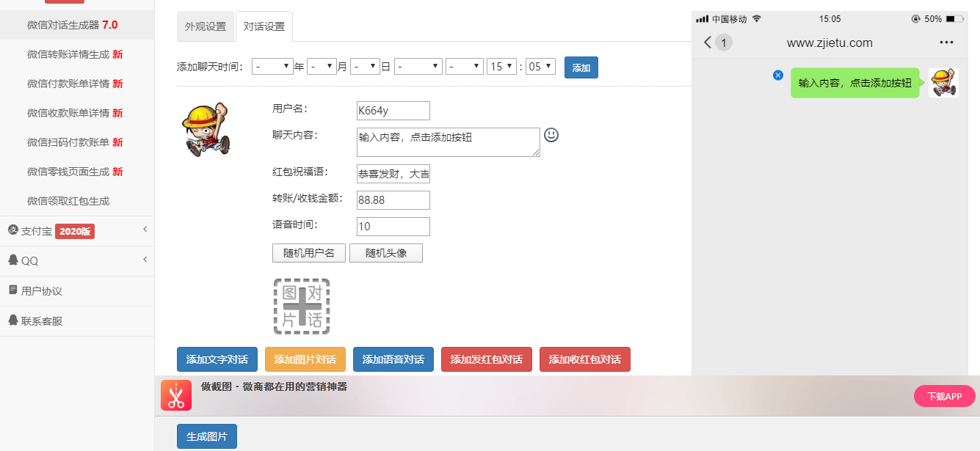Open 微信收款账单详情 in sidebar
The width and height of the screenshot is (980, 451).
pos(77,113)
